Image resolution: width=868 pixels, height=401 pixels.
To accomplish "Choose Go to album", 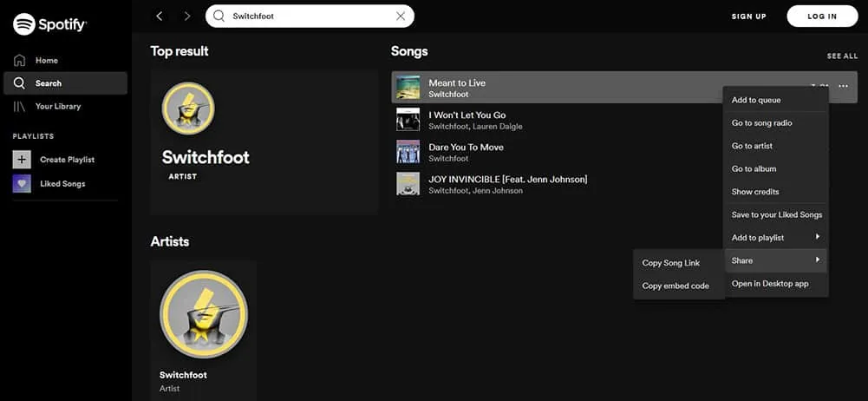I will [775, 169].
